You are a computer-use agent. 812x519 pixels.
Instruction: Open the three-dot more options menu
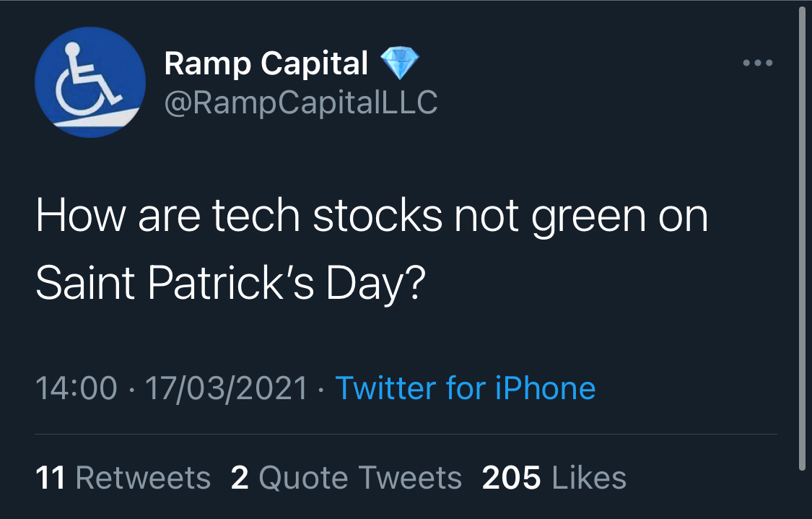pyautogui.click(x=758, y=64)
